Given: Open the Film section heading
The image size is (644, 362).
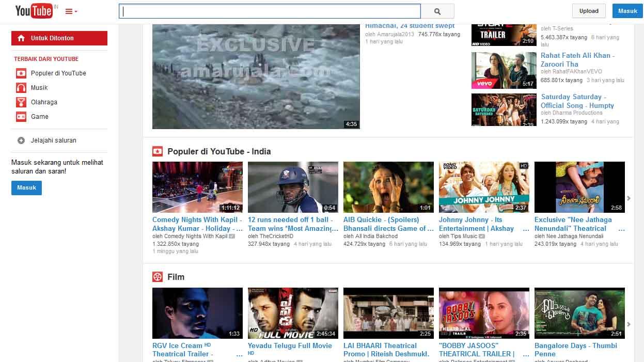Looking at the screenshot, I should coord(176,277).
